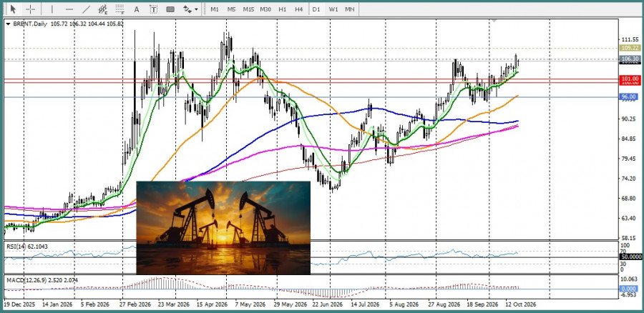Viewport: 644px width, 313px height.
Task: Switch chart to MN monthly timeframe
Action: (349, 9)
